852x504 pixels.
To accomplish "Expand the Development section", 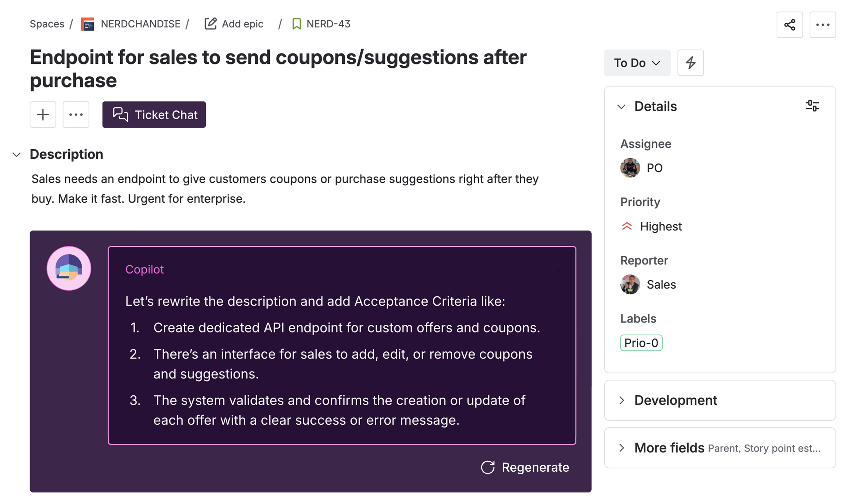I will [622, 400].
